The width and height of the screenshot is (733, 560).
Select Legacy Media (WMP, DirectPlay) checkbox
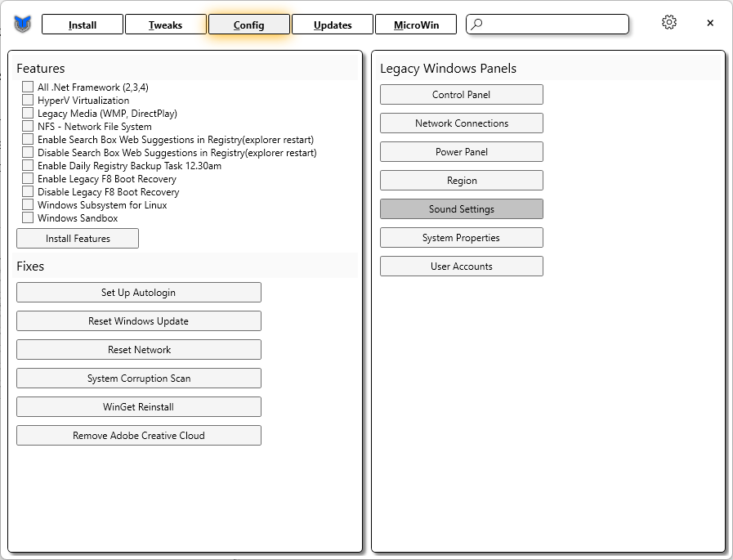coord(28,114)
